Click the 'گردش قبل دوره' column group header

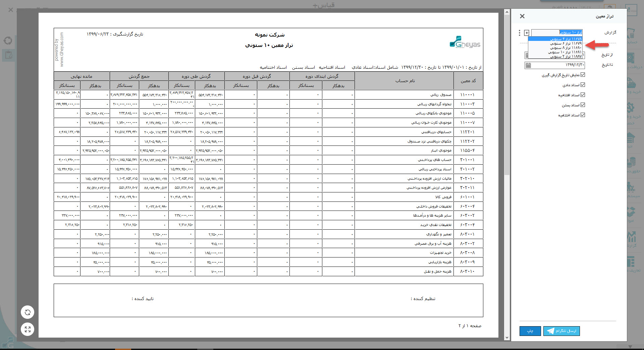pyautogui.click(x=257, y=76)
